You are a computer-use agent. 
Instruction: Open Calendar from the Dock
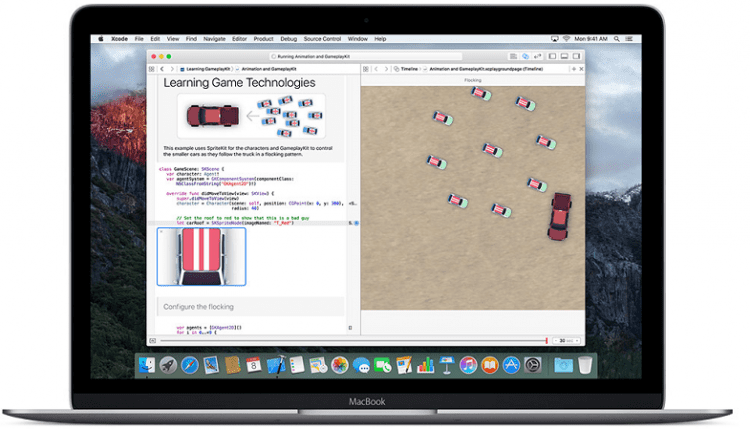[254, 365]
